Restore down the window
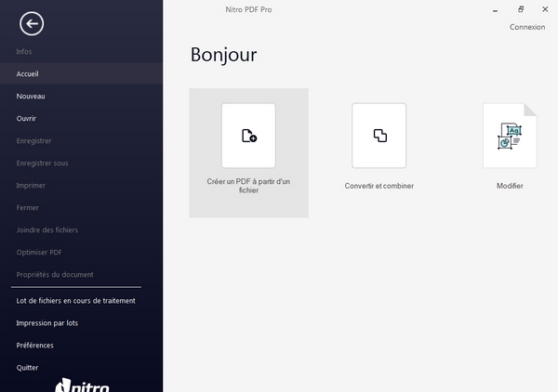Screen dimensions: 558x392 click(x=521, y=8)
